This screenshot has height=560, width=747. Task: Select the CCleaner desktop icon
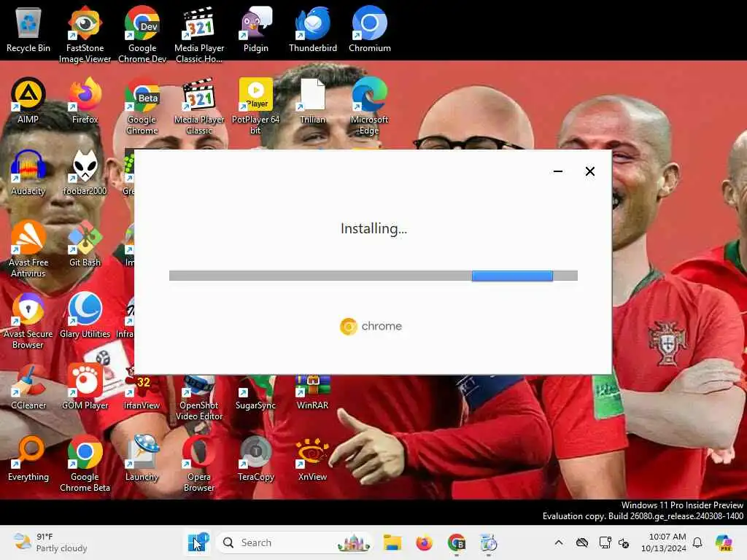pyautogui.click(x=28, y=386)
